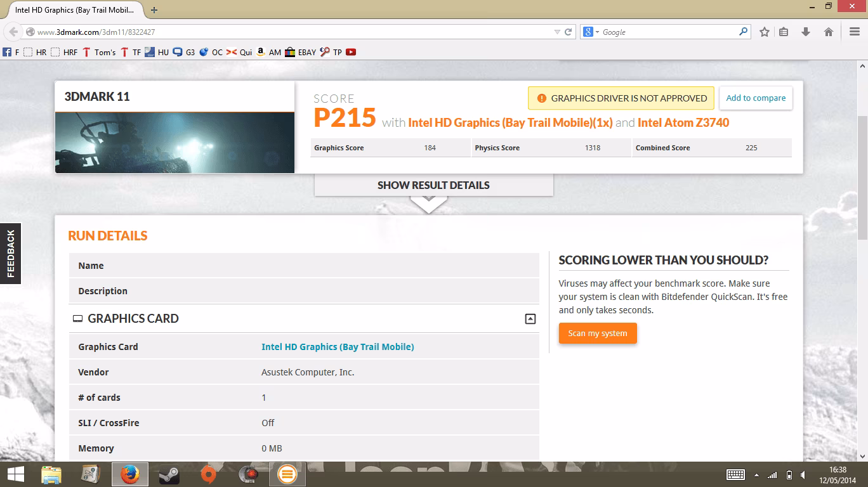Open a new tab with the plus button
The image size is (868, 487).
point(154,10)
